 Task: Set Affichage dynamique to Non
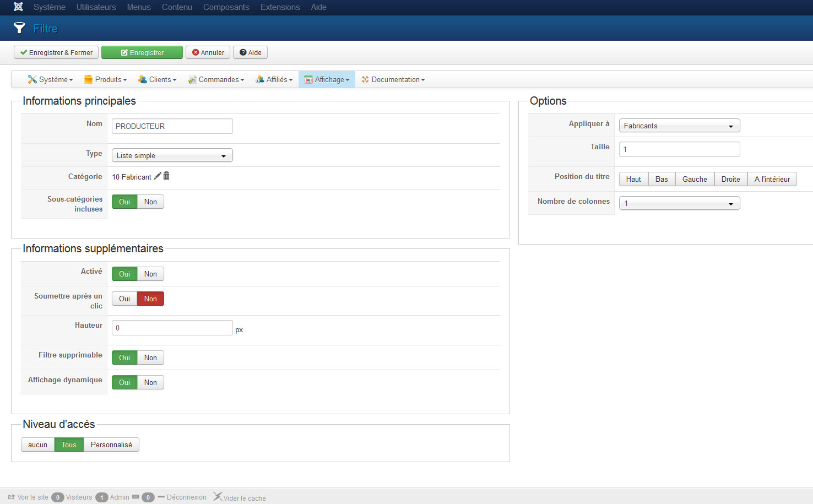(x=150, y=382)
